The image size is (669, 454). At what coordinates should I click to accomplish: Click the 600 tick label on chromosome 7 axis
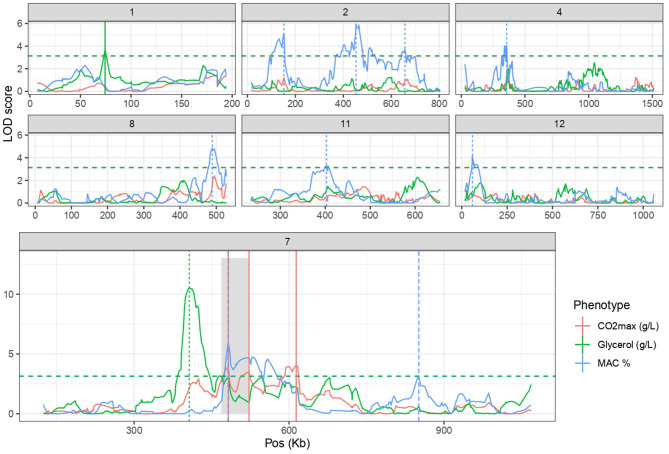(289, 430)
